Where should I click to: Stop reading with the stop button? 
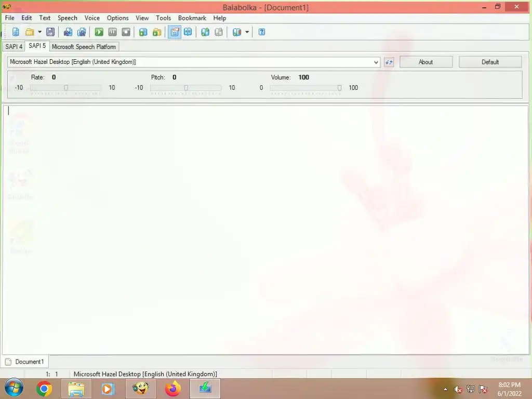click(126, 32)
